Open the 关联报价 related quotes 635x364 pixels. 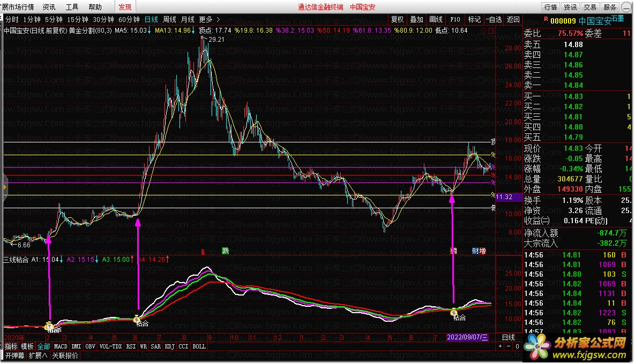pos(65,355)
